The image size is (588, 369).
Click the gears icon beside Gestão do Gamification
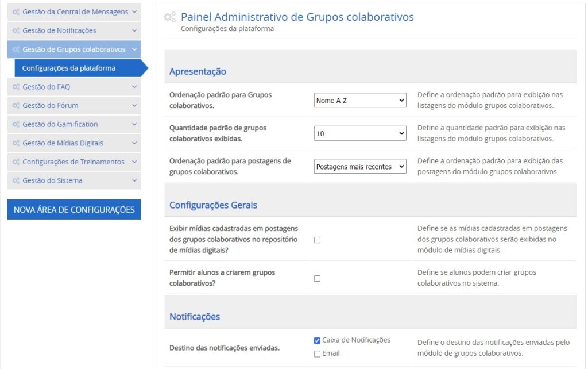[16, 124]
